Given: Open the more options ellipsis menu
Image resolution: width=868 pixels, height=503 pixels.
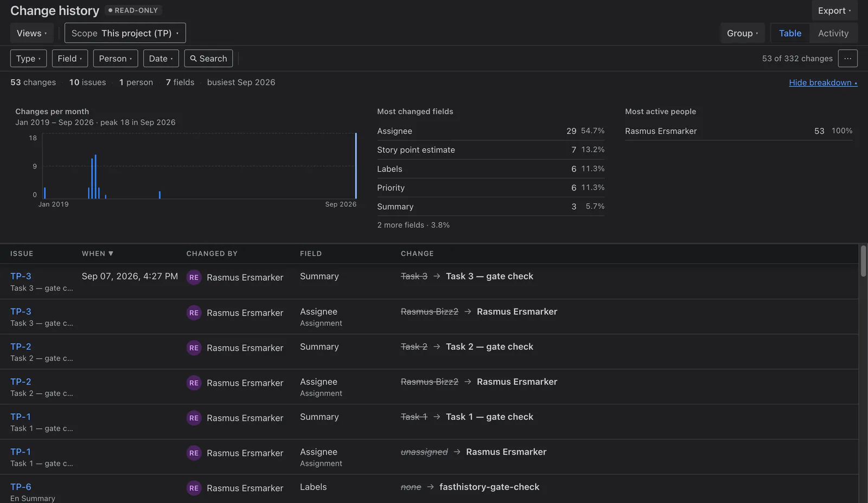Looking at the screenshot, I should click(847, 59).
